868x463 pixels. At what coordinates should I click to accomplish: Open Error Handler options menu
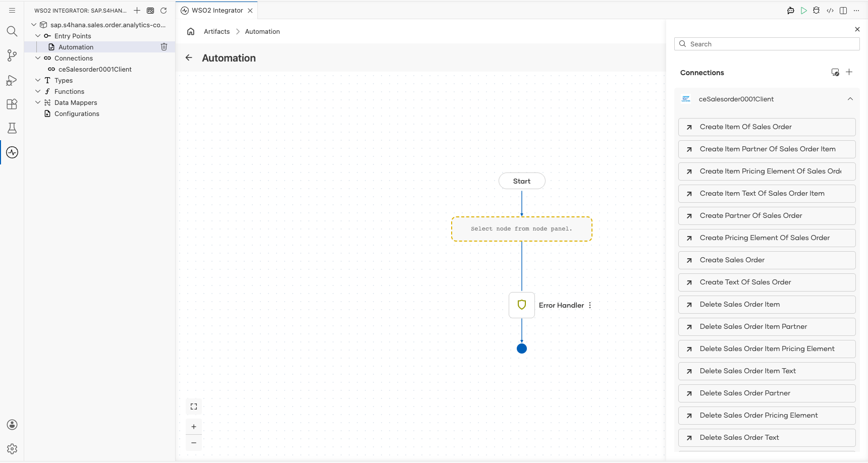tap(590, 305)
